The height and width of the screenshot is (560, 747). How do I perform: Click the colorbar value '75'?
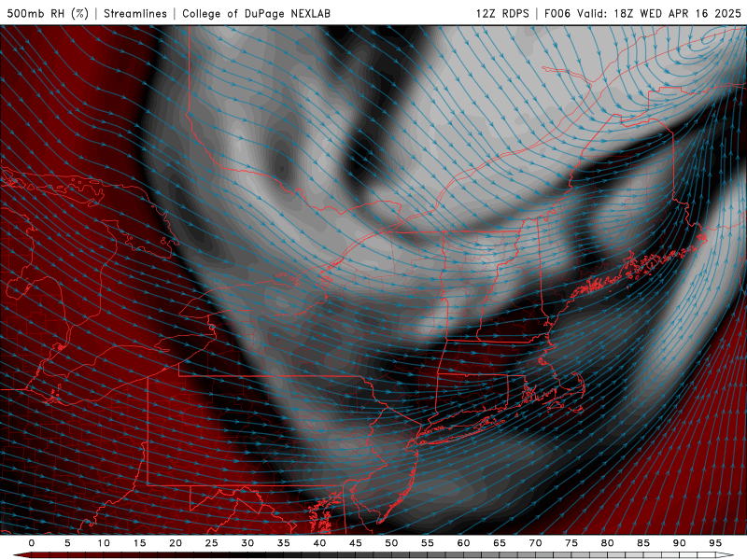[571, 543]
